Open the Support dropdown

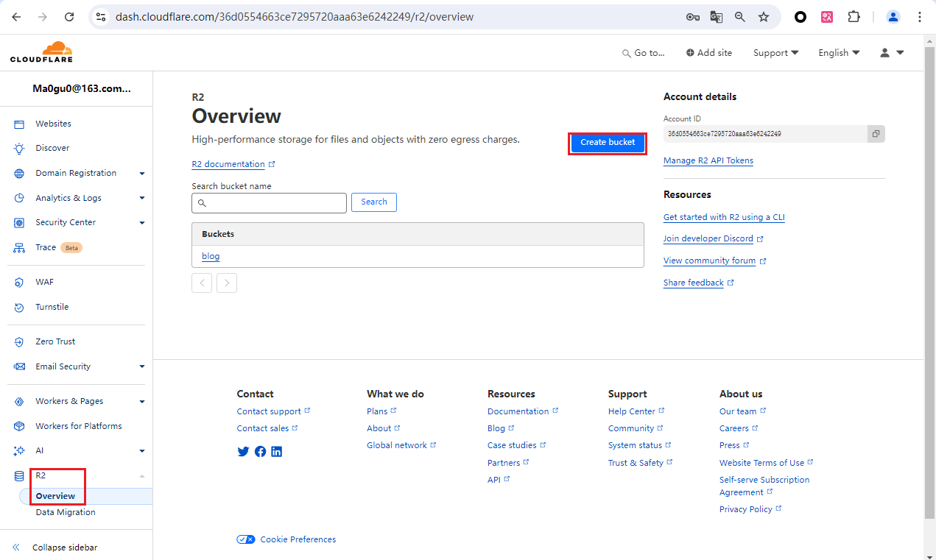[776, 53]
